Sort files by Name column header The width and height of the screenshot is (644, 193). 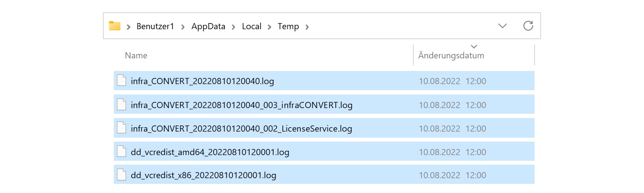click(x=136, y=55)
